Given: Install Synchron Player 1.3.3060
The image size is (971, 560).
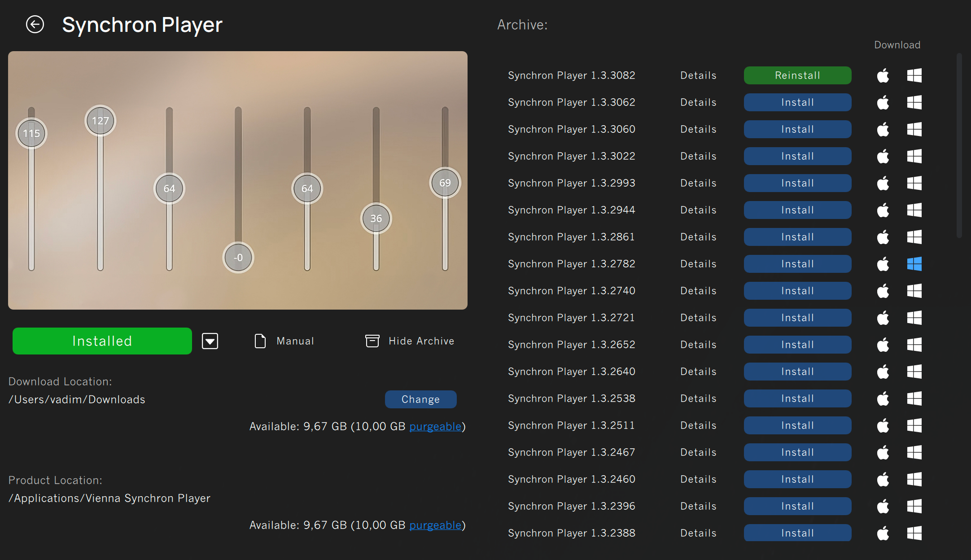Looking at the screenshot, I should 798,129.
